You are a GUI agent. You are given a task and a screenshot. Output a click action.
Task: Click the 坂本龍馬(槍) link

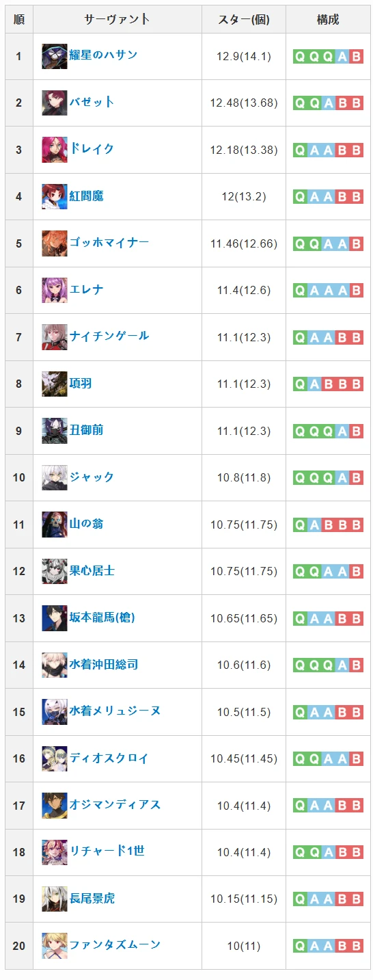102,617
